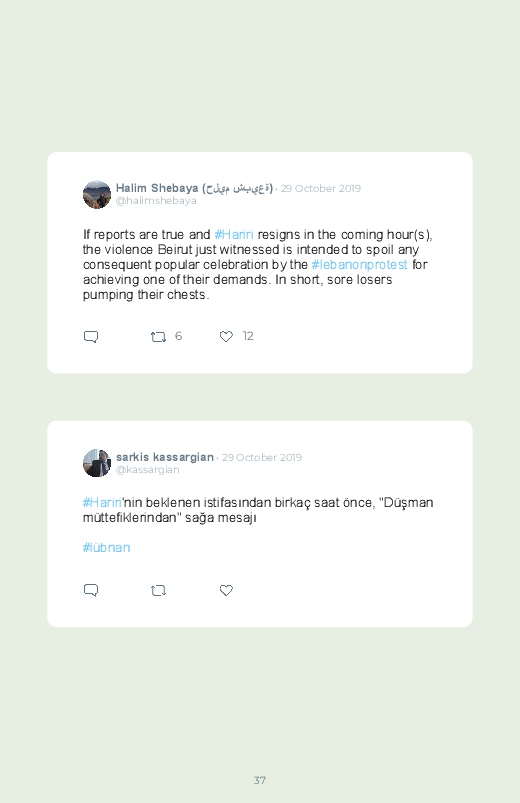Open the #Hariri hashtag in first tweet

point(234,235)
